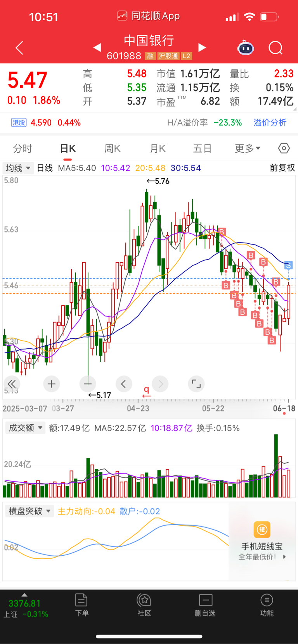Viewport: 298px width, 644px height.
Task: Select the 周K tab
Action: (x=113, y=148)
